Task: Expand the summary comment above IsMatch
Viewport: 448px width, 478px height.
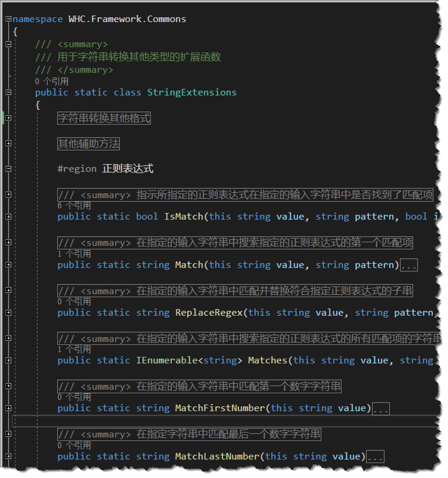Action: pyautogui.click(x=9, y=195)
